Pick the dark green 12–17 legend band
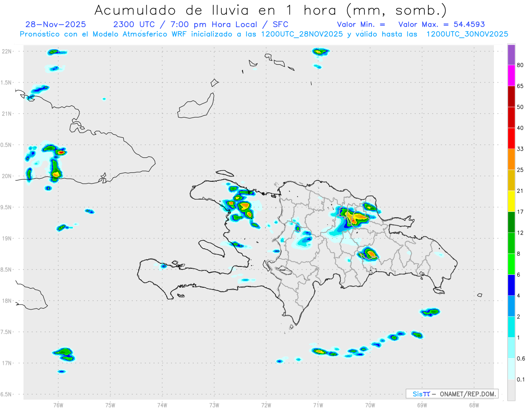532x411 pixels. (511, 222)
